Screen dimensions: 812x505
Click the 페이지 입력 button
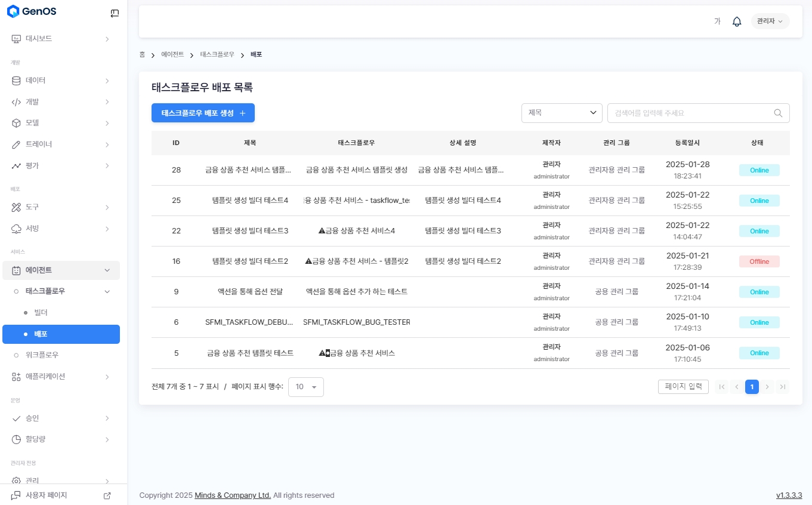(683, 387)
